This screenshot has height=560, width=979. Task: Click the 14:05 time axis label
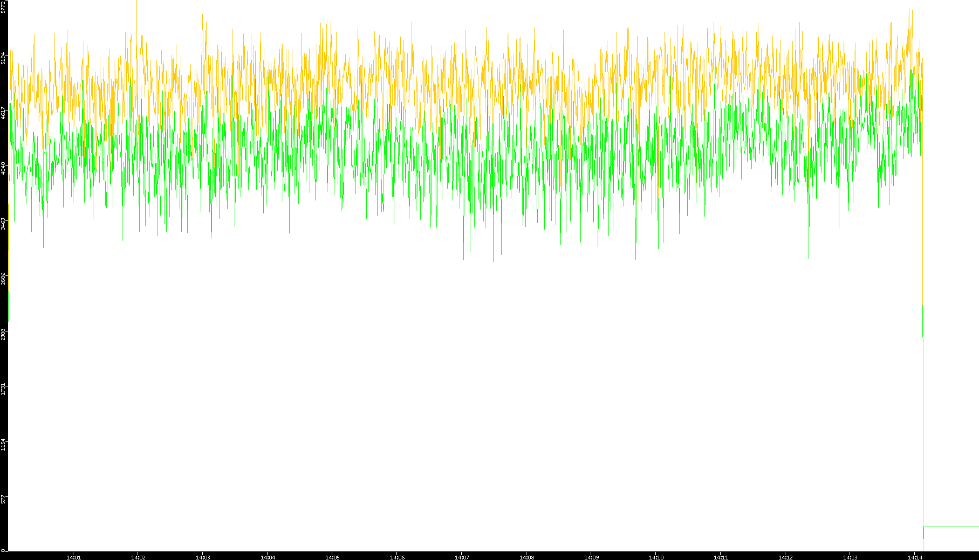click(332, 557)
